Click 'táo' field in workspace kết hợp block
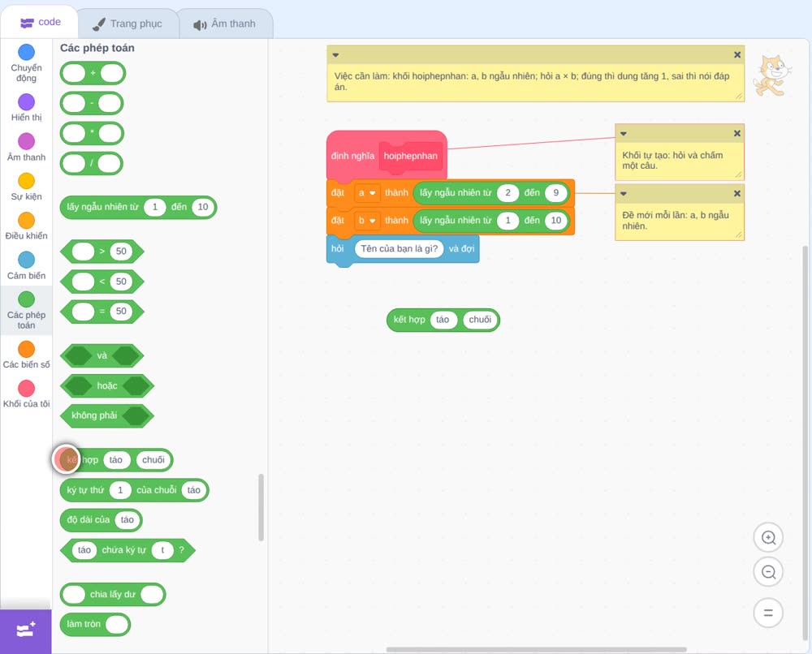This screenshot has width=812, height=654. click(x=443, y=320)
